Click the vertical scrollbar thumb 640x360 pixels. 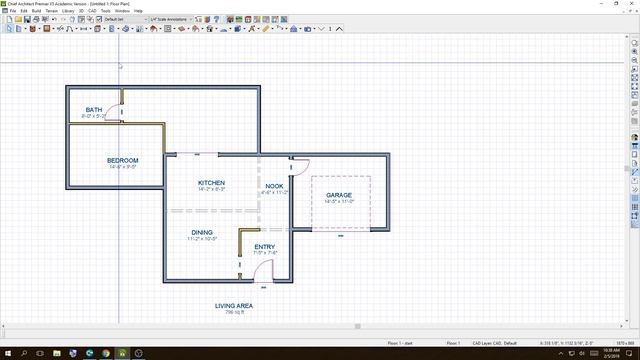627,169
